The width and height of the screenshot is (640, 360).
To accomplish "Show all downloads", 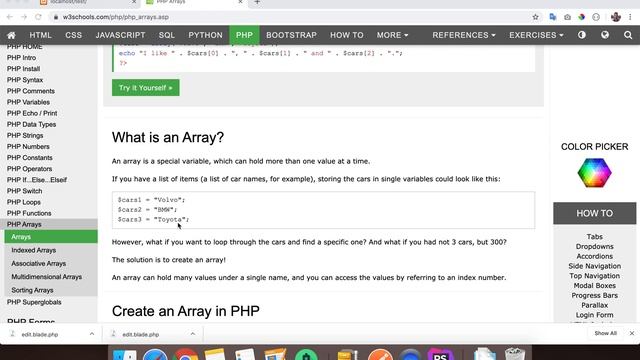I will tap(605, 333).
